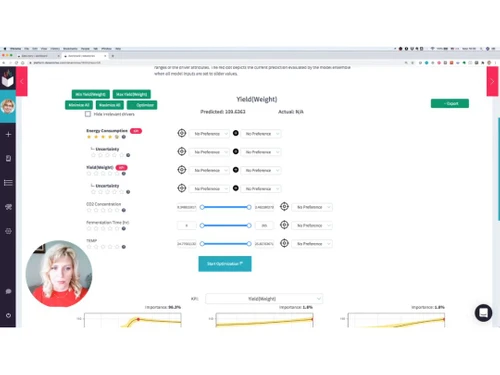Open Energy Consumption dropdown beside black circle

(x=261, y=134)
